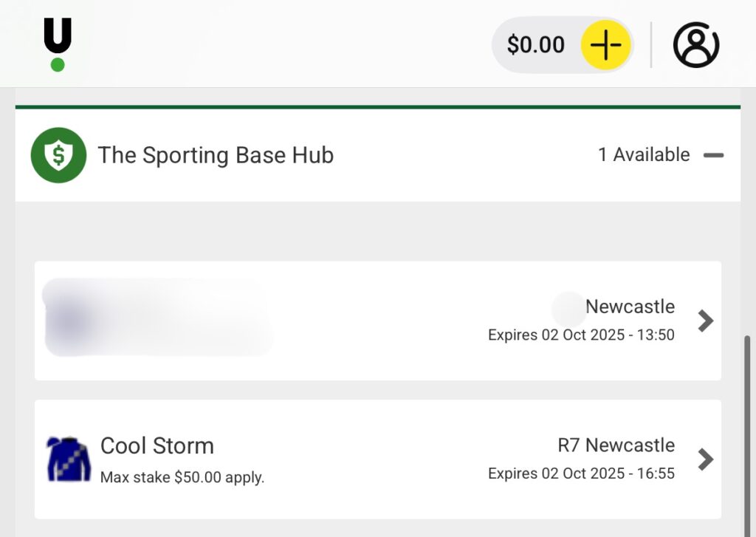Select the Cool Storm runner name
The image size is (756, 537).
click(157, 445)
